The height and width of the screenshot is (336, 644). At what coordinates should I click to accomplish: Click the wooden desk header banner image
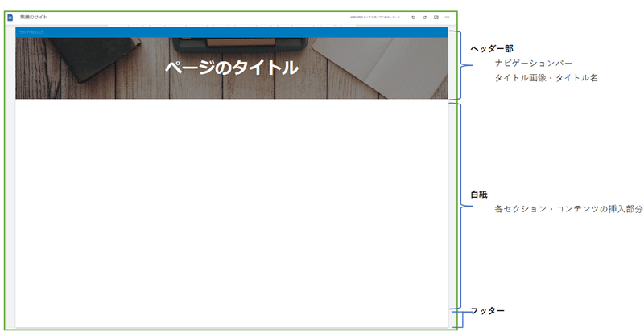coord(232,68)
